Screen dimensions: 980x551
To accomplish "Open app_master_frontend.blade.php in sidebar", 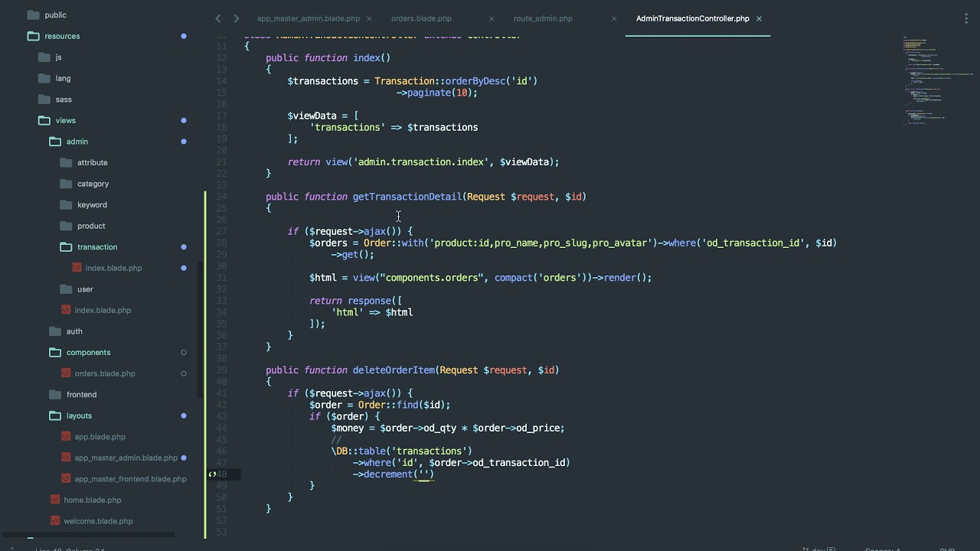I will point(130,479).
